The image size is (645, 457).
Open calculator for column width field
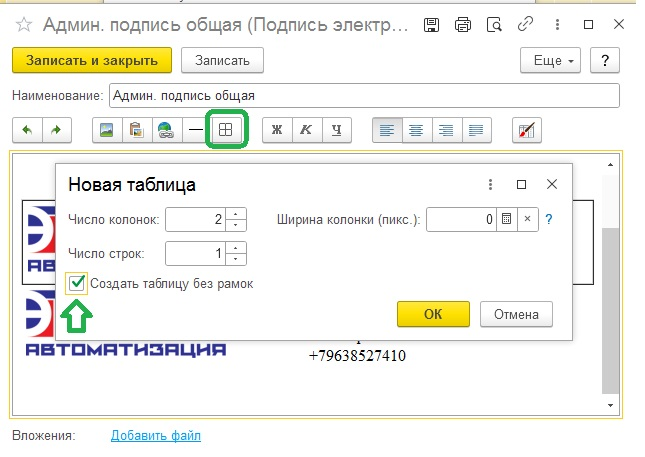(x=506, y=218)
